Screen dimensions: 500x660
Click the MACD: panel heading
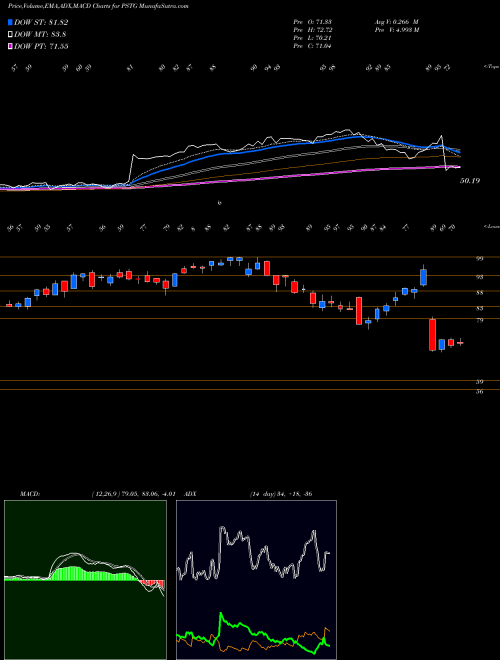29,494
